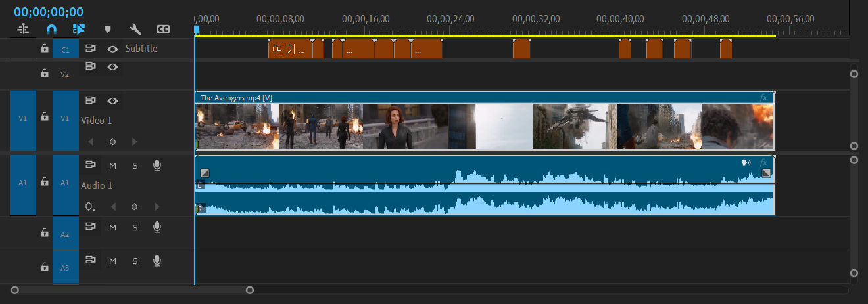Open the CC caption track options
868x304 pixels.
[x=163, y=29]
